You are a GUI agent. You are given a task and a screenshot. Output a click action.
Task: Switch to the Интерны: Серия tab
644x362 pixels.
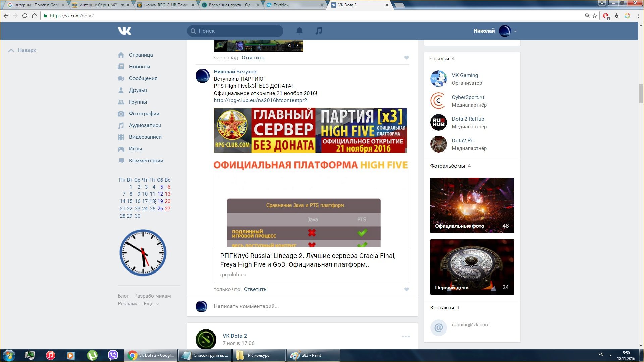point(98,5)
